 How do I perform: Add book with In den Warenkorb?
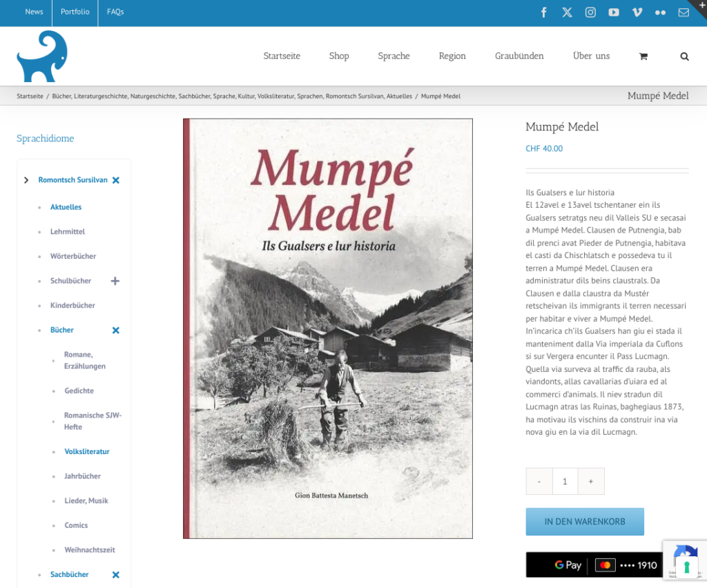(x=584, y=522)
